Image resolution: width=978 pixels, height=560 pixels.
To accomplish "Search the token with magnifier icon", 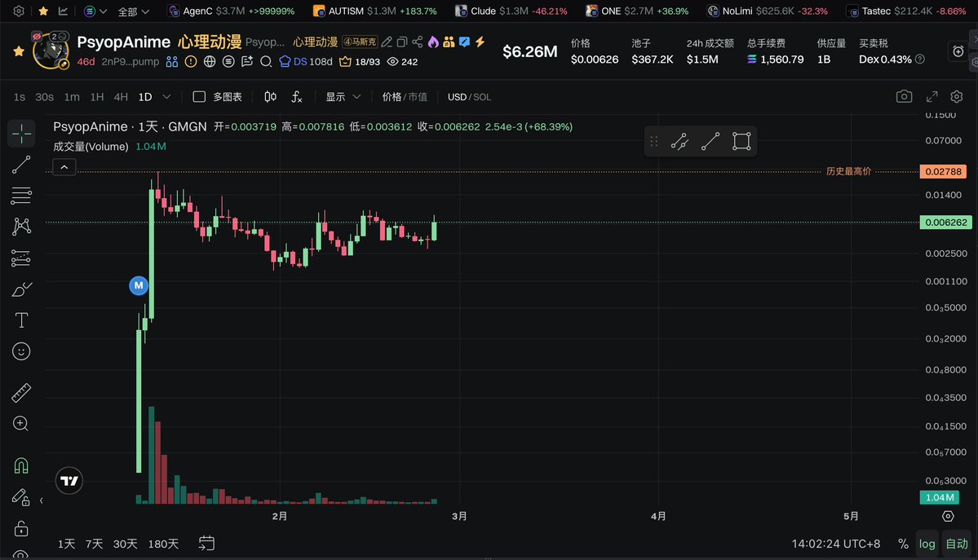I will click(x=266, y=62).
